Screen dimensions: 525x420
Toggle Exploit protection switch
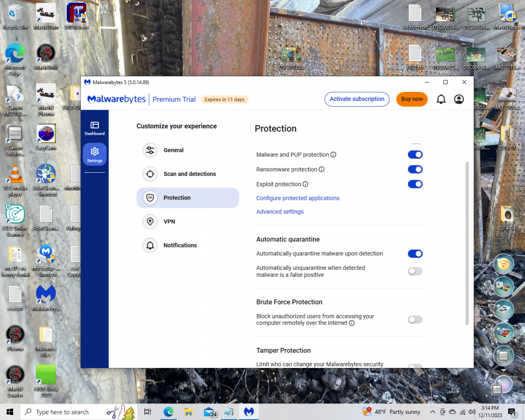[x=415, y=185]
